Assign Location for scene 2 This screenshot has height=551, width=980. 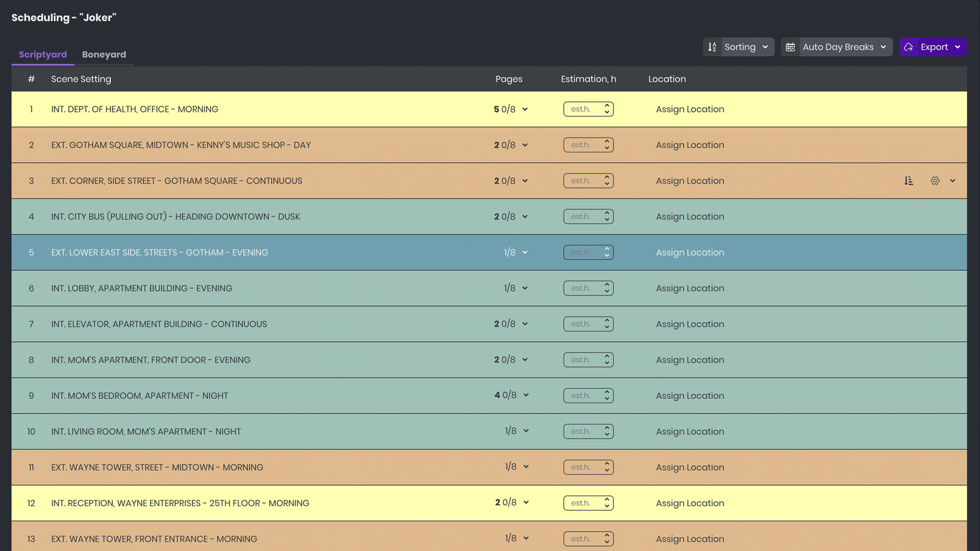pyautogui.click(x=690, y=145)
